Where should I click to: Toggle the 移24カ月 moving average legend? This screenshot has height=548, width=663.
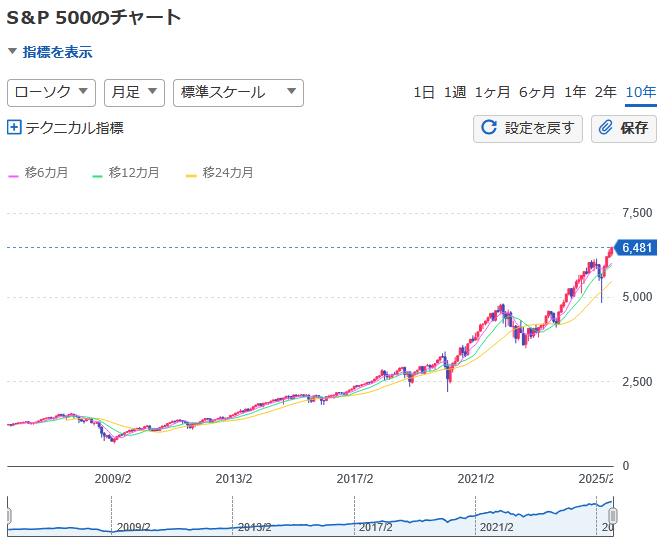[x=220, y=173]
